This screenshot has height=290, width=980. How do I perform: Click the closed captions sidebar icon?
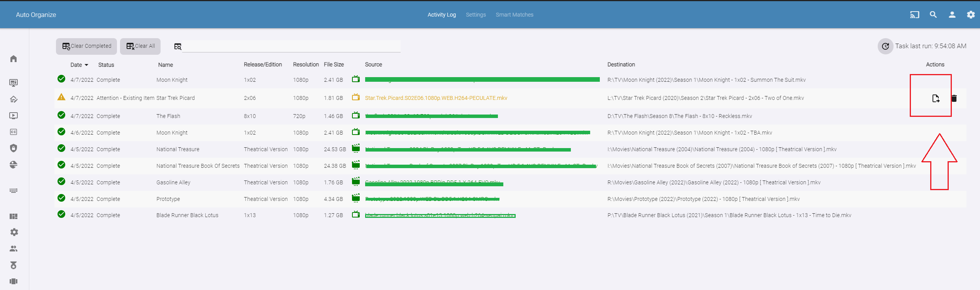(14, 132)
